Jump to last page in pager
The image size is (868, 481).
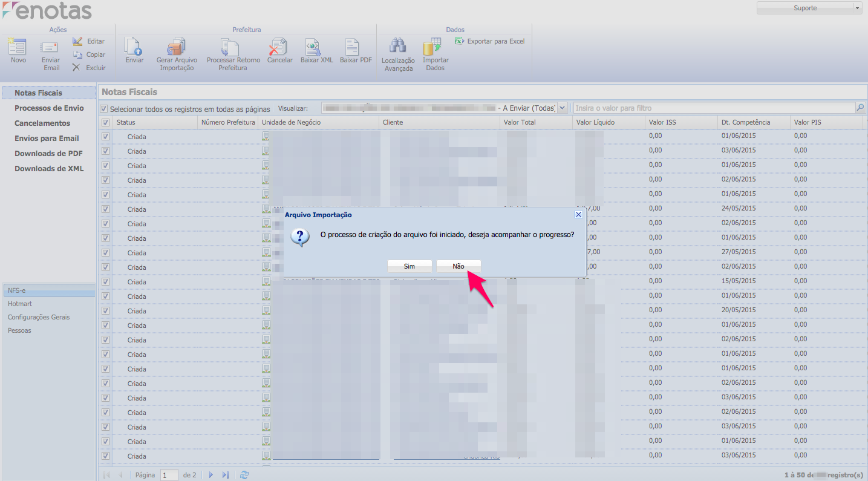pyautogui.click(x=225, y=475)
